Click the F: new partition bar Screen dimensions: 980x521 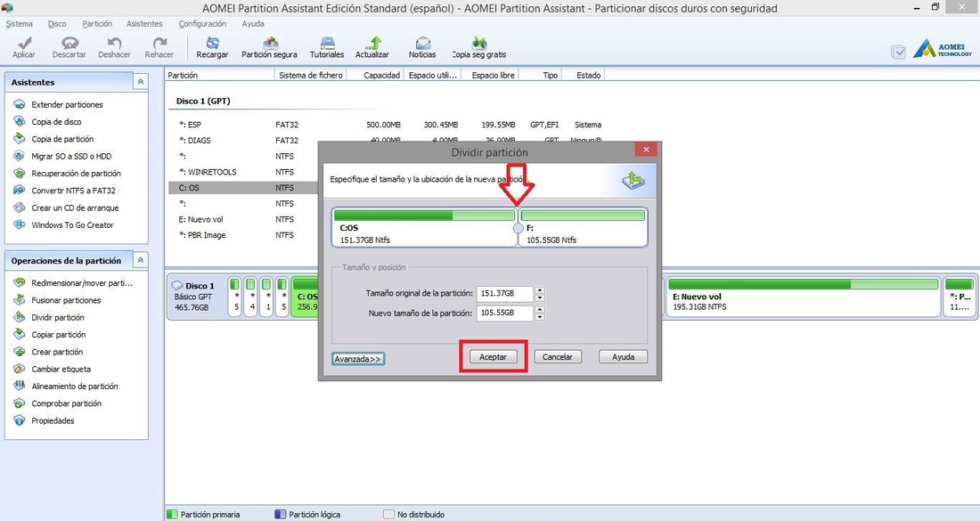pos(583,228)
